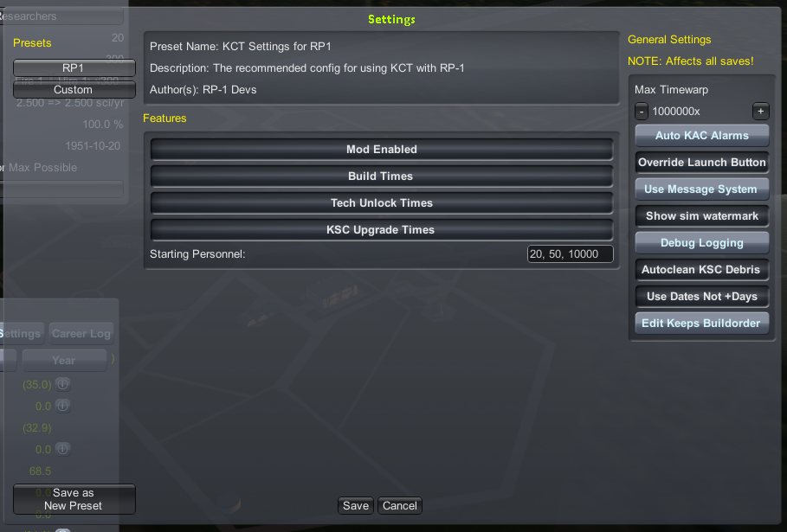This screenshot has height=532, width=787.
Task: Click info icon beside first 0.0 value
Action: [62, 406]
